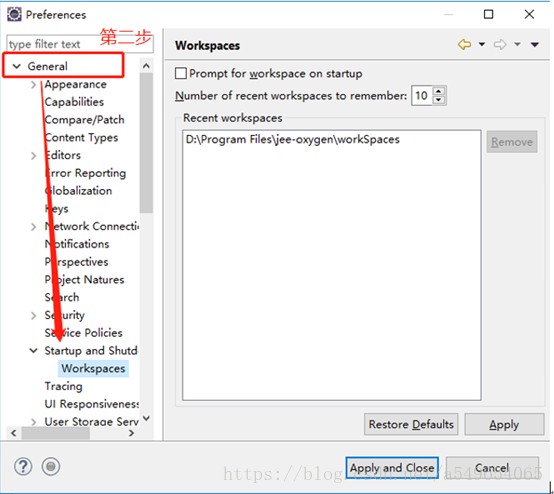Open the Help question mark icon
The image size is (554, 494).
click(x=23, y=466)
